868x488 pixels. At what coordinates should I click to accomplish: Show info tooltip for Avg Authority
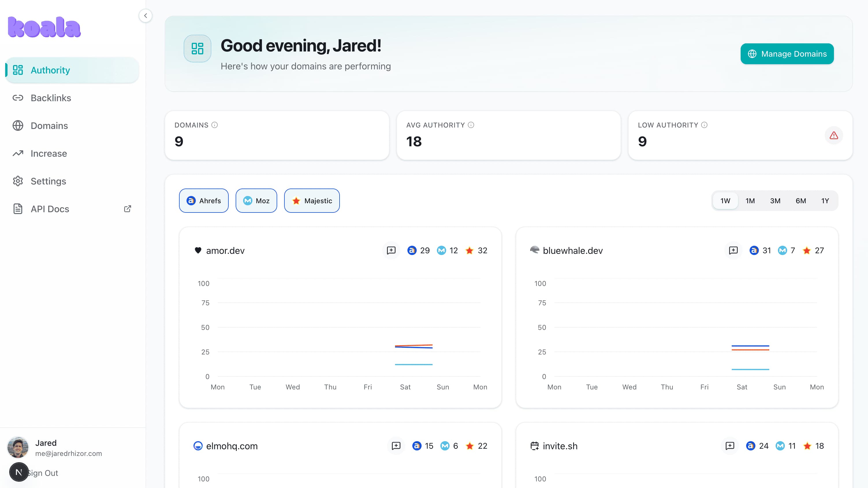471,125
